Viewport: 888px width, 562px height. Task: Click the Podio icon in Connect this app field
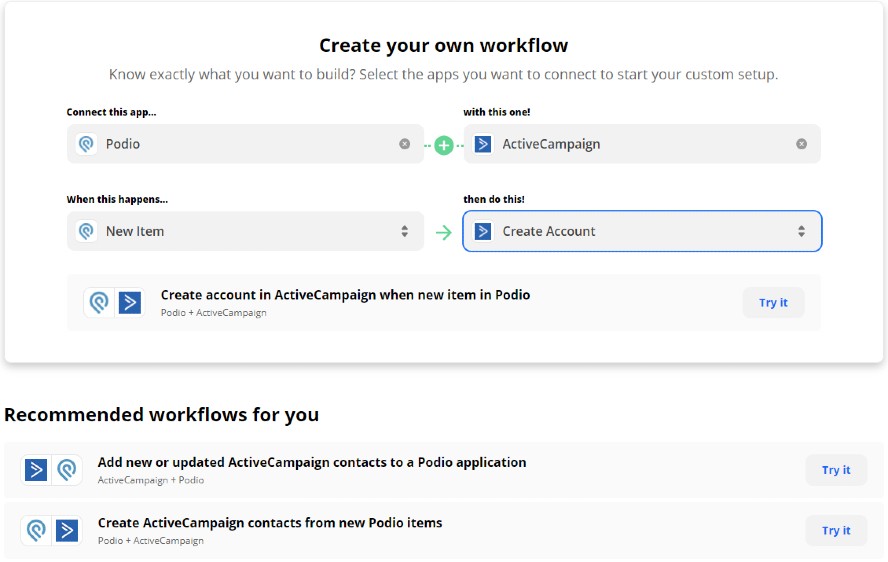click(87, 144)
